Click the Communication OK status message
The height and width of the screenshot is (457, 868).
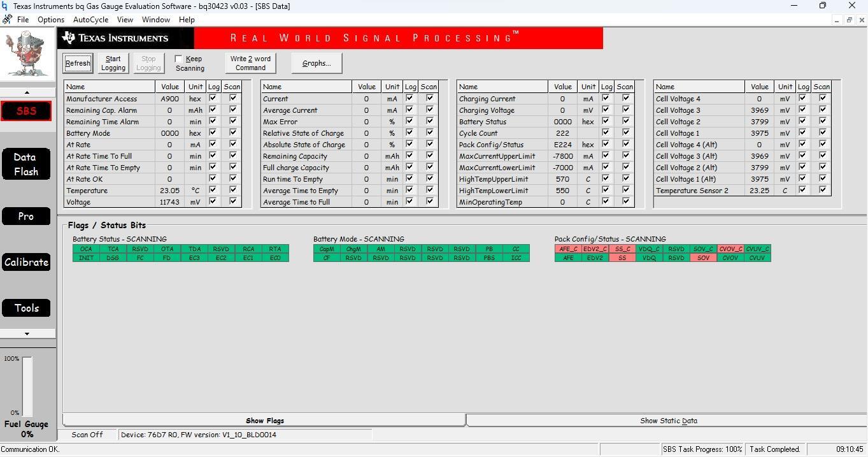coord(30,449)
